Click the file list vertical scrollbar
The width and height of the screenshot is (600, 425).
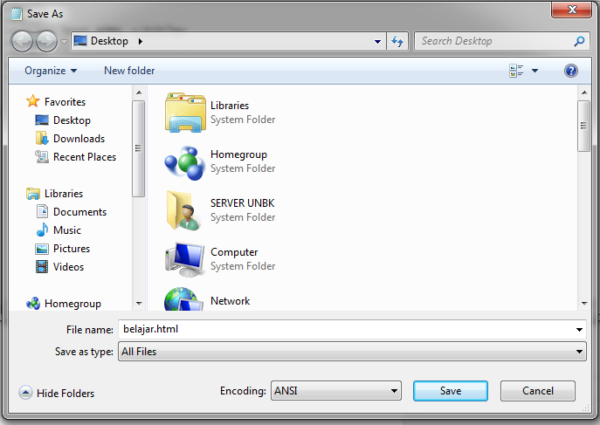pyautogui.click(x=581, y=200)
